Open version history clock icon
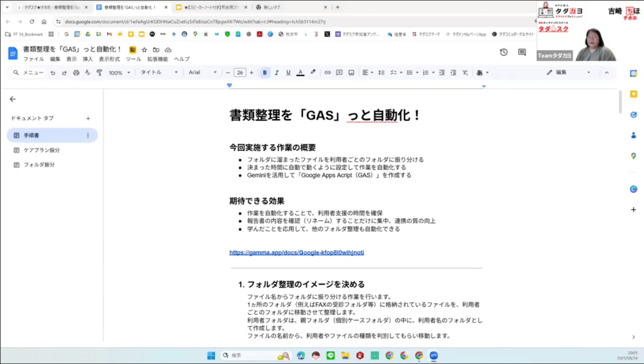Image resolution: width=644 pixels, height=364 pixels. point(503,52)
